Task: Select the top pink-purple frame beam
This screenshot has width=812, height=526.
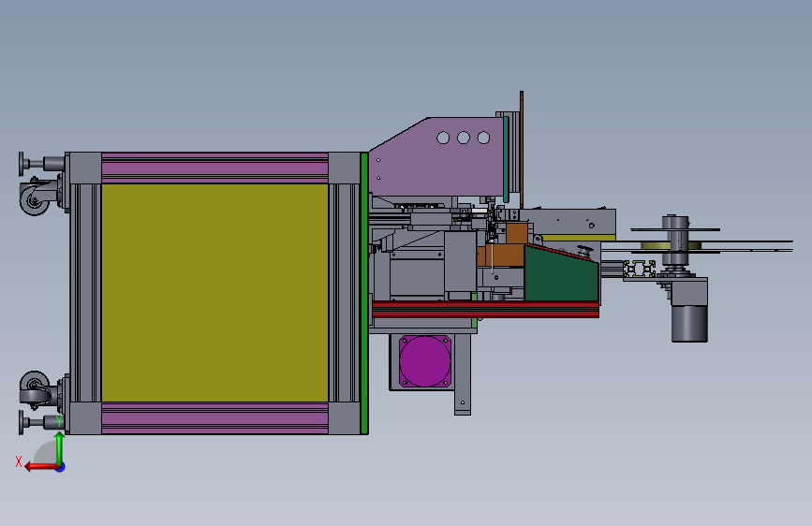Action: pos(214,168)
